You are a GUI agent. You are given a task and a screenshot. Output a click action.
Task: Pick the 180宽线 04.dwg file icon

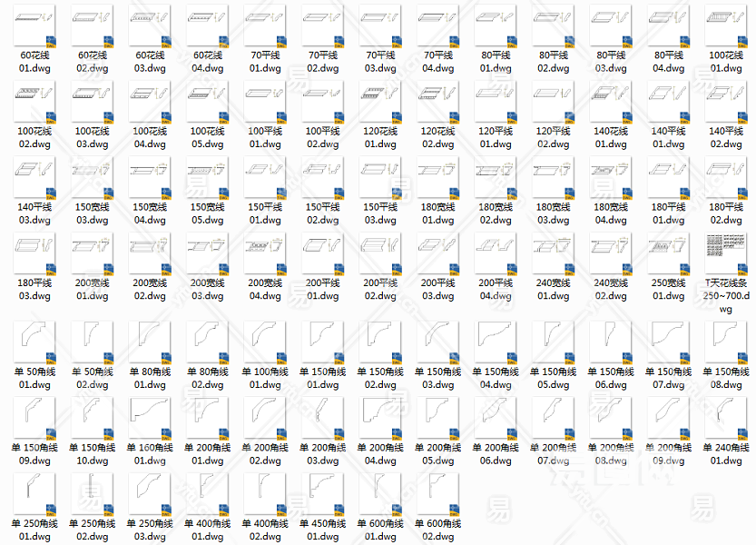(611, 178)
